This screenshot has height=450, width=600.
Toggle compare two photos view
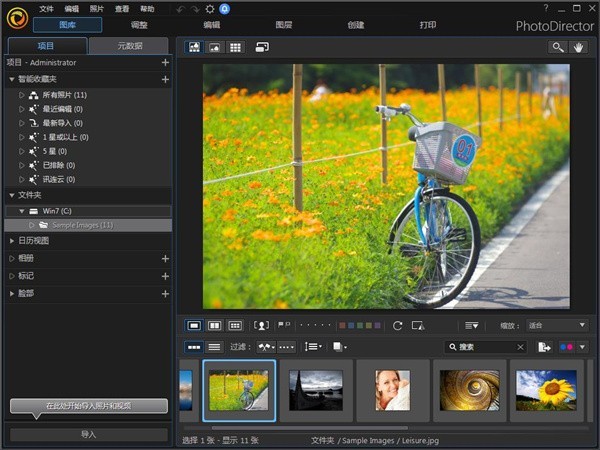coord(215,325)
